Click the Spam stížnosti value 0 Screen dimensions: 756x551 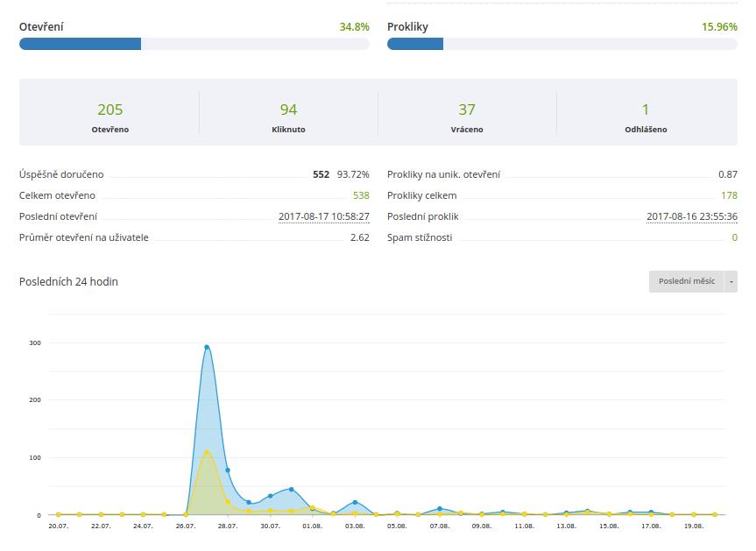734,237
